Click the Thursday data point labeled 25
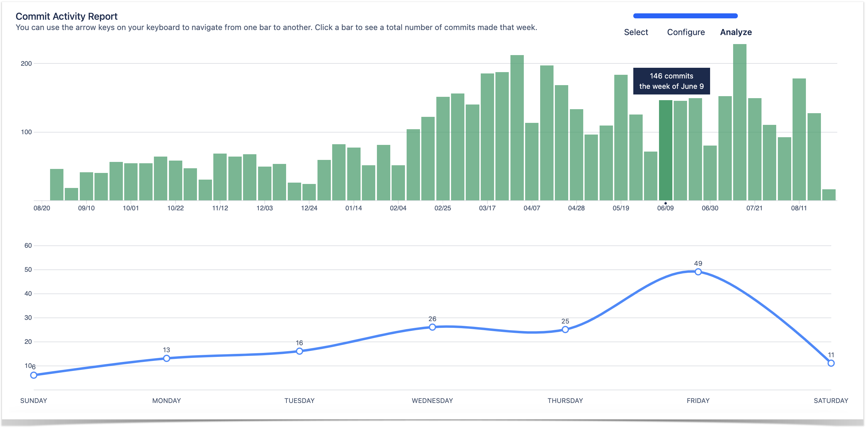This screenshot has height=429, width=868. (565, 330)
